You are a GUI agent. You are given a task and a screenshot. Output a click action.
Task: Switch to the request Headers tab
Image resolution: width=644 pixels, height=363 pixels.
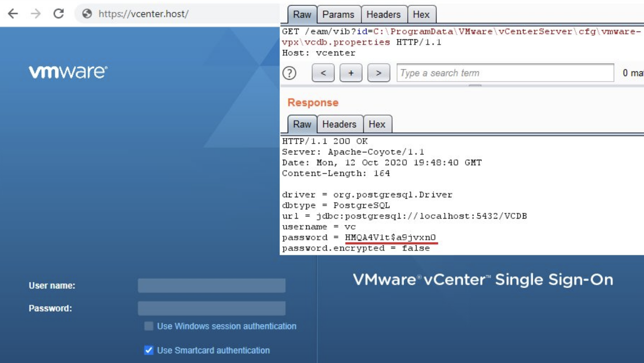(384, 14)
